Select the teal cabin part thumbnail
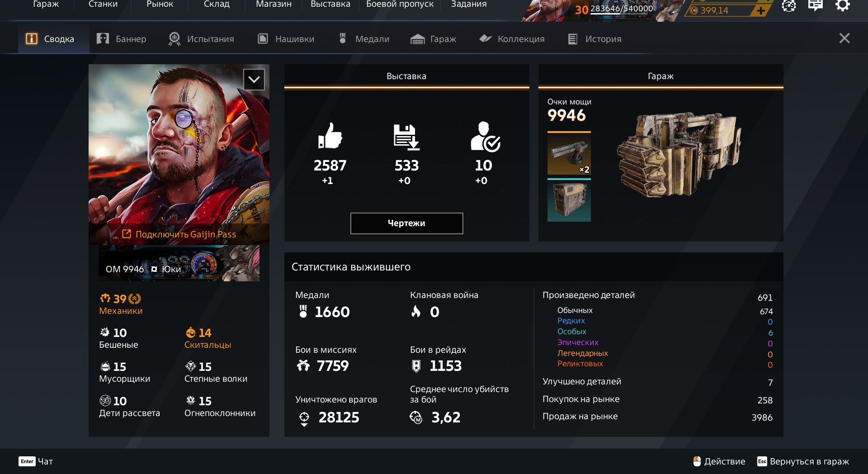Image resolution: width=868 pixels, height=474 pixels. (569, 200)
